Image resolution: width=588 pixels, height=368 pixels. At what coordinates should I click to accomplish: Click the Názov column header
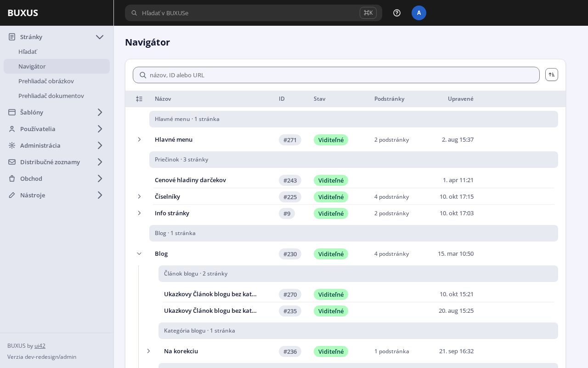(163, 99)
